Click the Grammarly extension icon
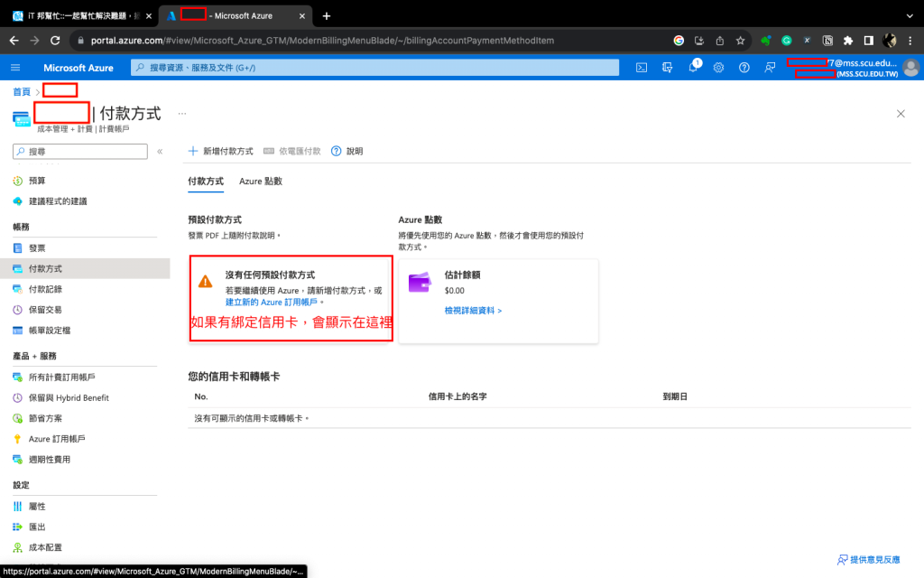The height and width of the screenshot is (578, 924). coord(786,41)
